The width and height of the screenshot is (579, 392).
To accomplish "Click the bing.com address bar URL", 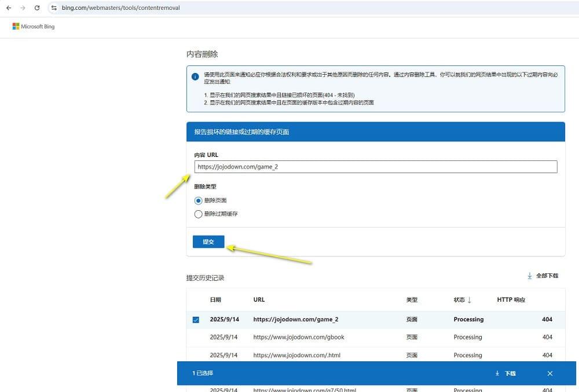I will click(x=121, y=8).
